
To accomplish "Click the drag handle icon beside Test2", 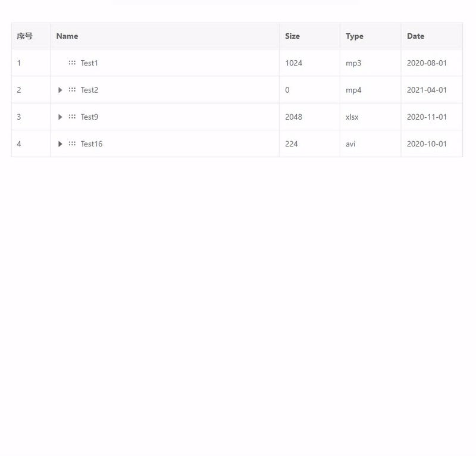I will pyautogui.click(x=72, y=90).
